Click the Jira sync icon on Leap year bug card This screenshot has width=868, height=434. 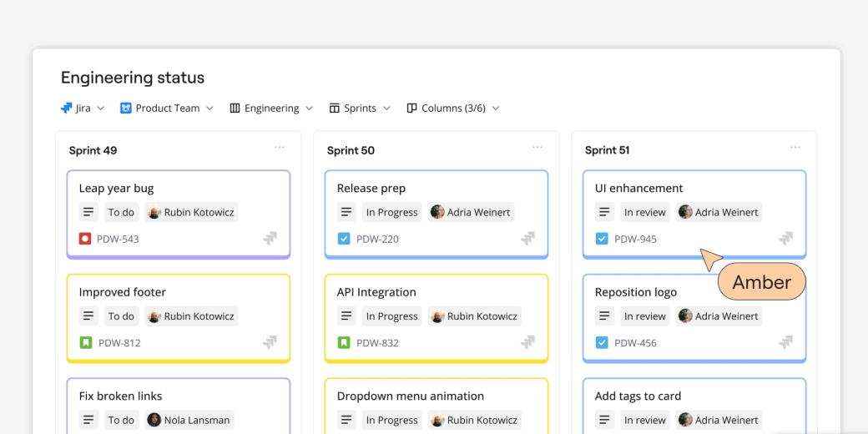tap(270, 239)
